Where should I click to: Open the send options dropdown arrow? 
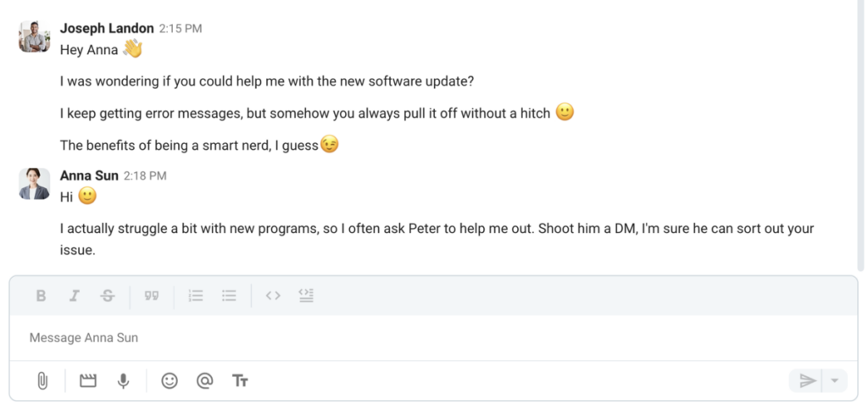(x=835, y=381)
